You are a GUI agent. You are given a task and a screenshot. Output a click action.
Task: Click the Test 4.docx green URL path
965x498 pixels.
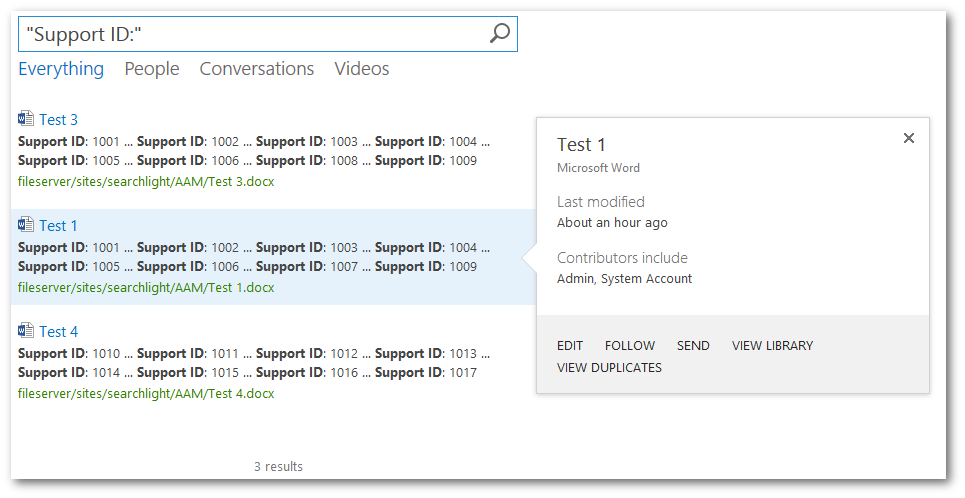point(146,394)
